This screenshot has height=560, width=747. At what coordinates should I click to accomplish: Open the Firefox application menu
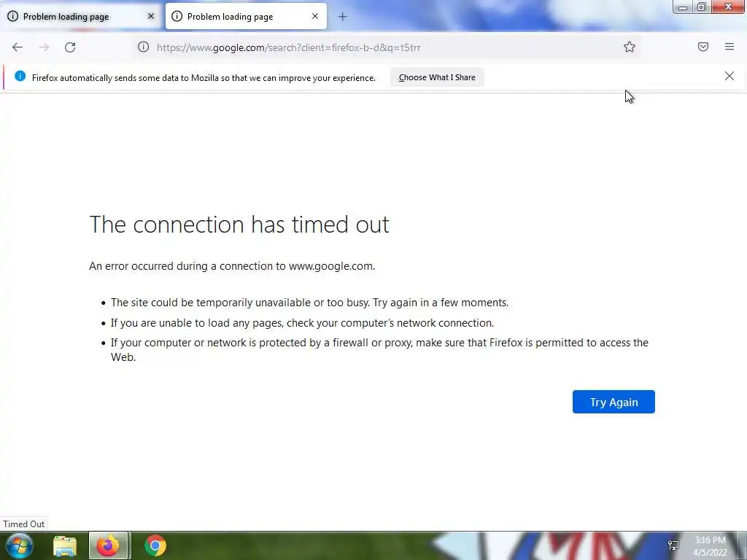[729, 47]
